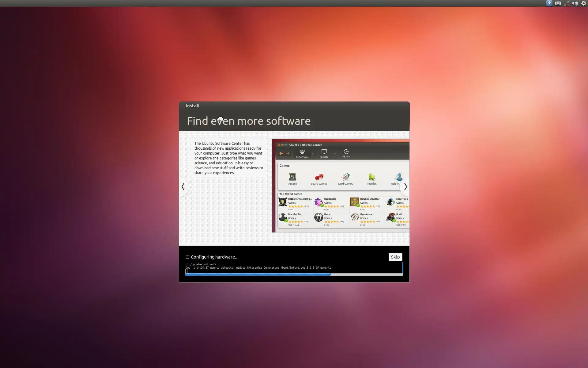Open the system gear session menu

[x=583, y=3]
